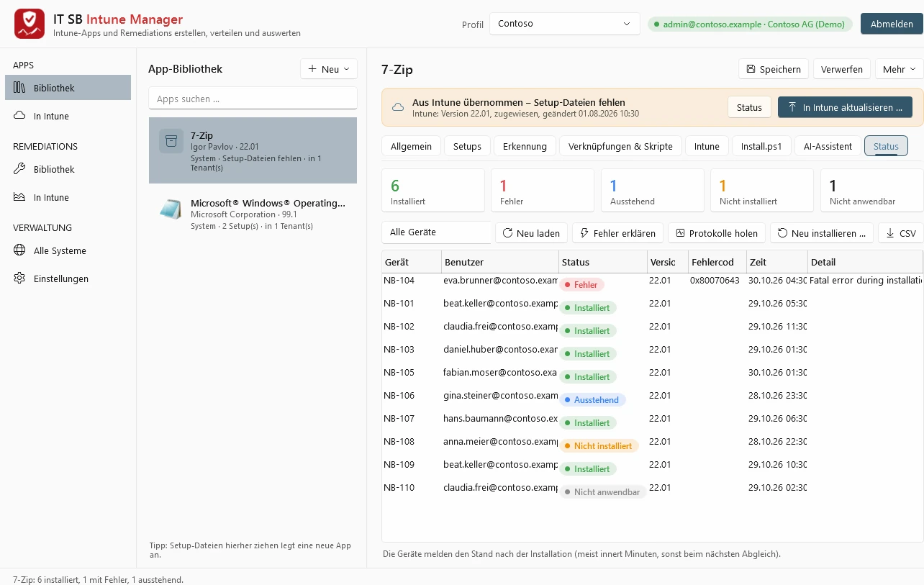This screenshot has width=924, height=585.
Task: Open the AI-Assistent tab
Action: [828, 146]
